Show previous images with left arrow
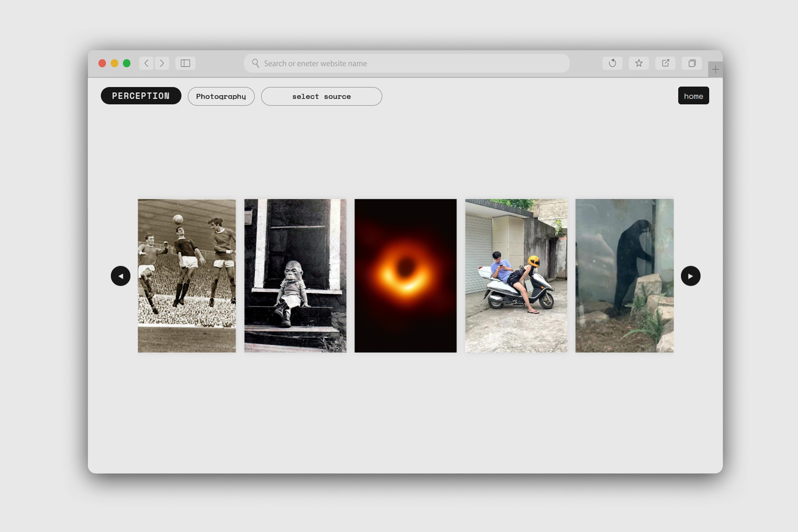The height and width of the screenshot is (532, 798). click(120, 276)
